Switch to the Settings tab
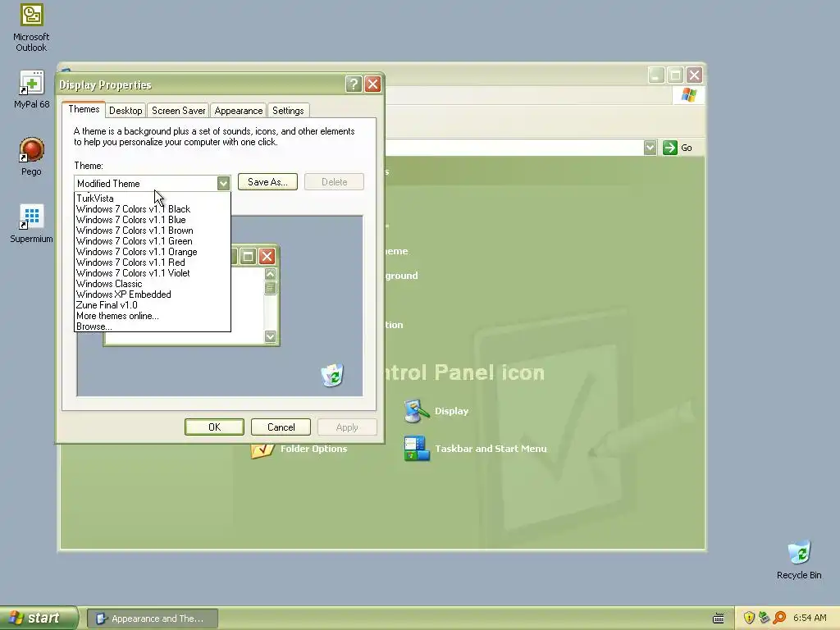 (288, 111)
